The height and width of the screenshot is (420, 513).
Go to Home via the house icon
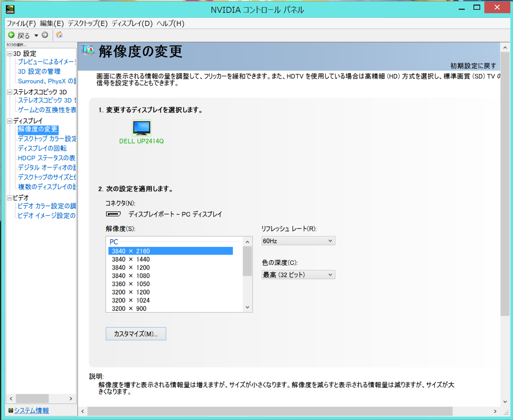(x=59, y=35)
